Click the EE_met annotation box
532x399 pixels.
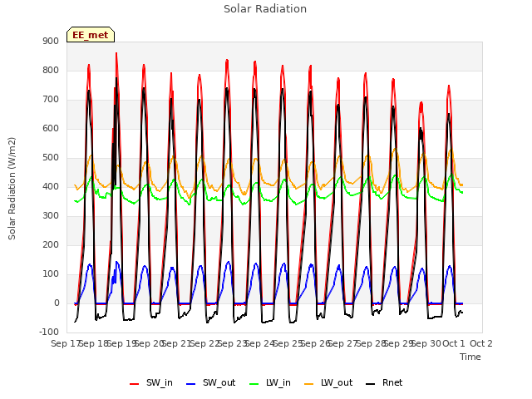[91, 35]
